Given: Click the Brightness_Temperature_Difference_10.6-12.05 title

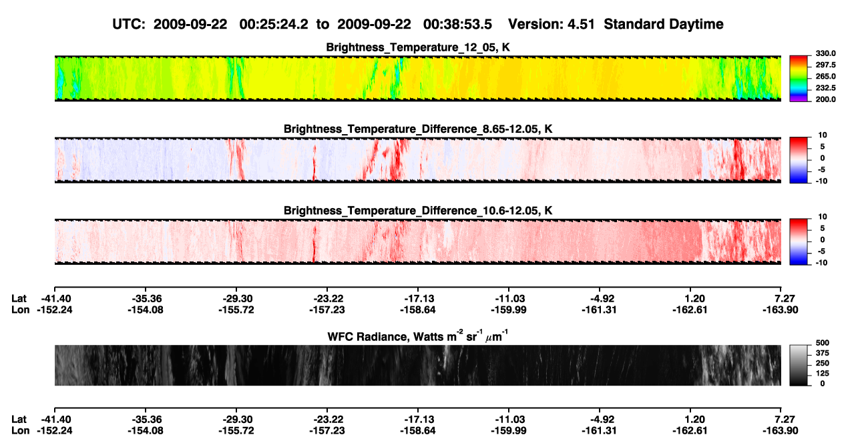Looking at the screenshot, I should coord(418,211).
